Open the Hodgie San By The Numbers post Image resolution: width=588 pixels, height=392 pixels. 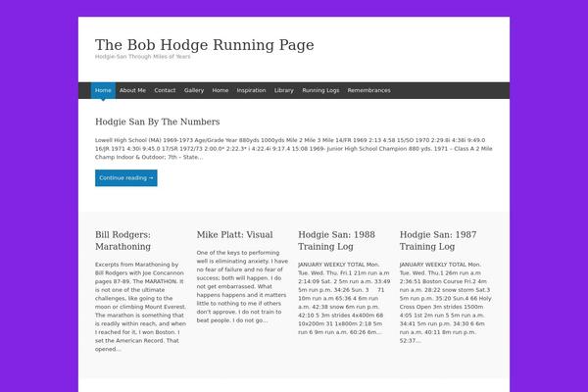pos(158,122)
